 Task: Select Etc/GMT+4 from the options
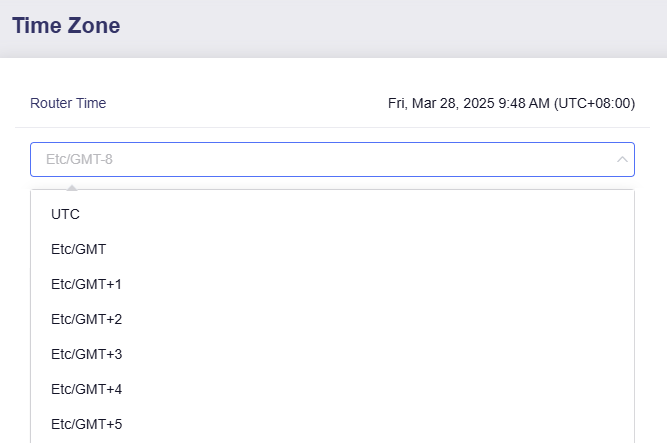coord(85,389)
